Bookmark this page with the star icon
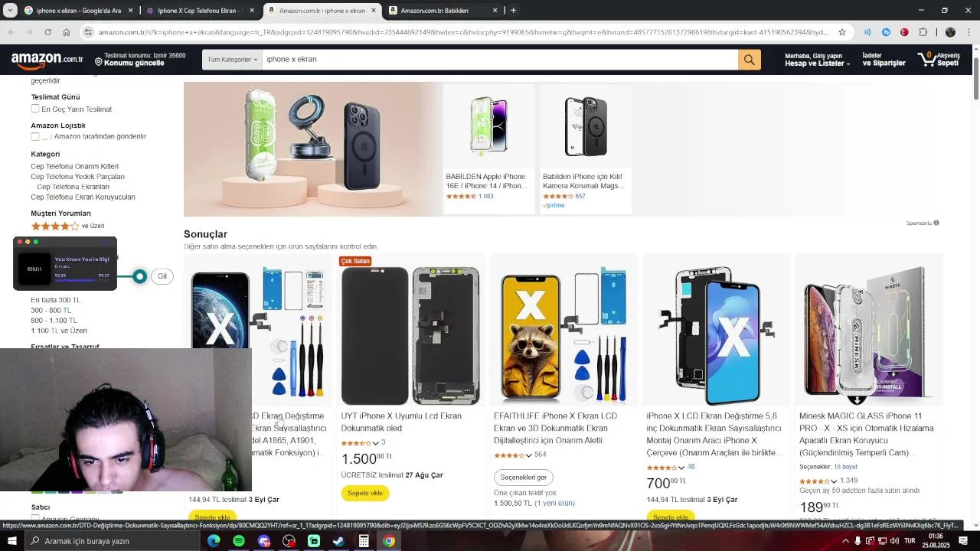 click(x=842, y=32)
